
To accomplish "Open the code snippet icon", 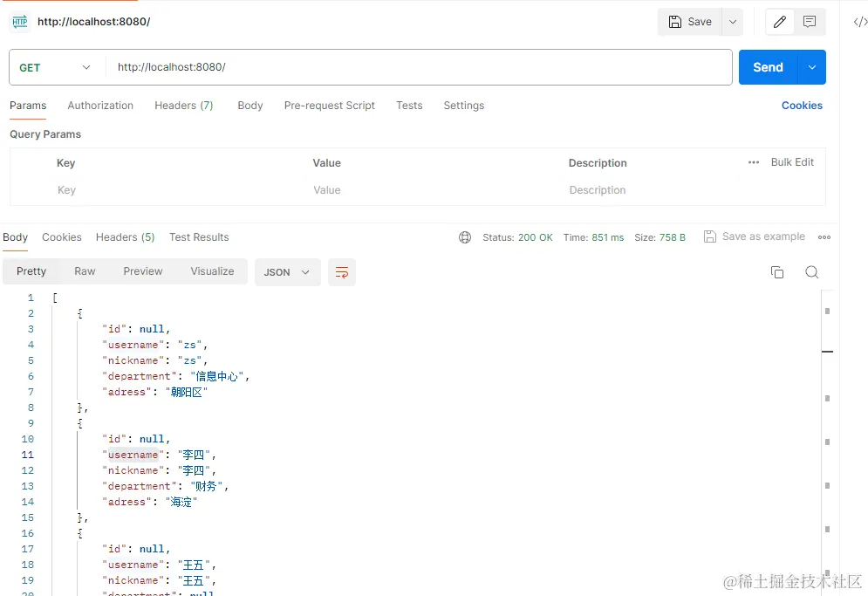I will [x=859, y=22].
